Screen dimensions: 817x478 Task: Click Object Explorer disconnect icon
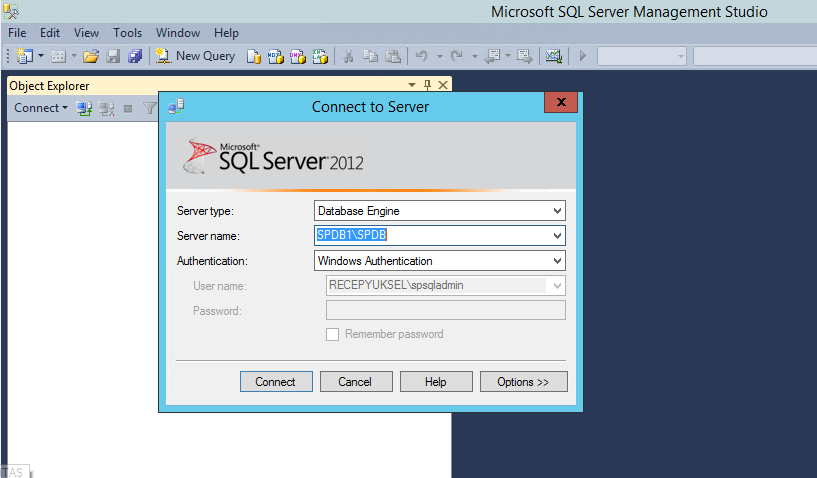point(106,108)
